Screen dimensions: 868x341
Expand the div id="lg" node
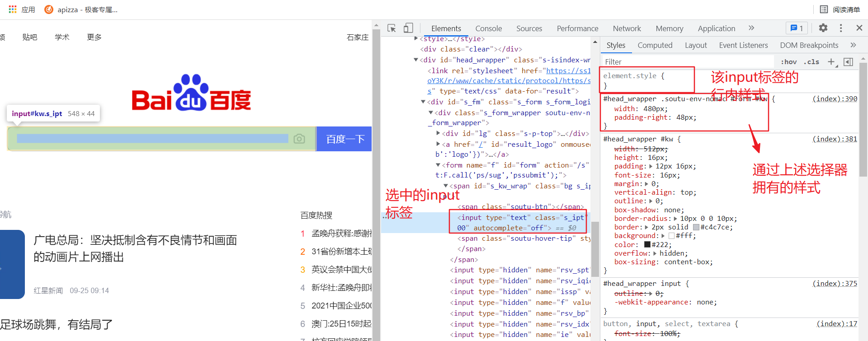[438, 134]
